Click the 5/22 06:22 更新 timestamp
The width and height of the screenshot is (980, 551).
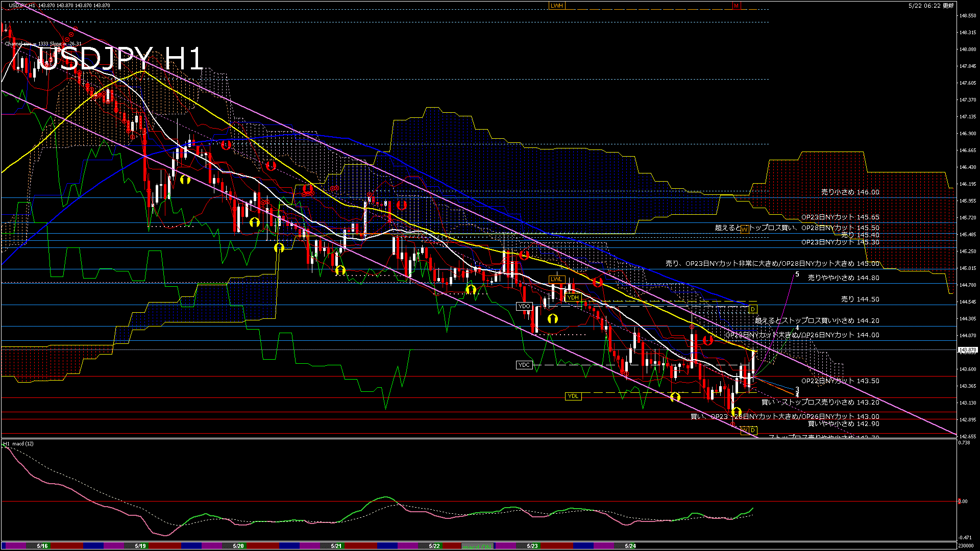930,6
